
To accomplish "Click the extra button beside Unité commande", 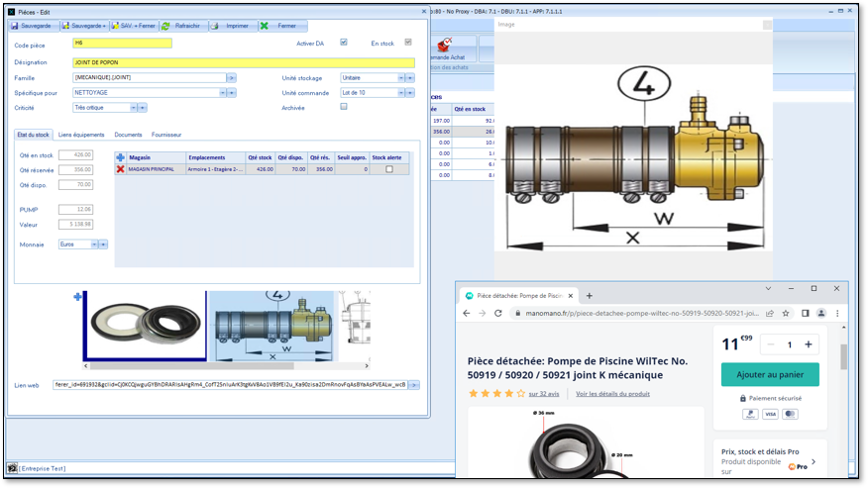I will 410,93.
